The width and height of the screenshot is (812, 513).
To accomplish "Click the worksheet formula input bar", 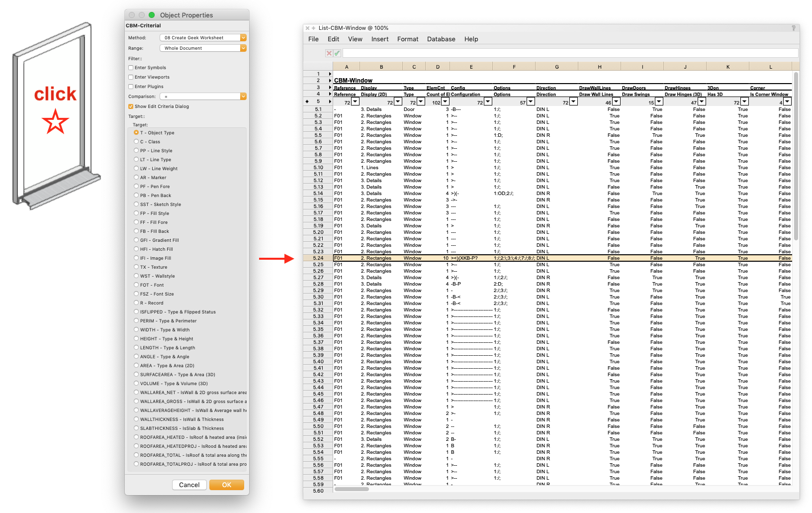I will coord(570,53).
